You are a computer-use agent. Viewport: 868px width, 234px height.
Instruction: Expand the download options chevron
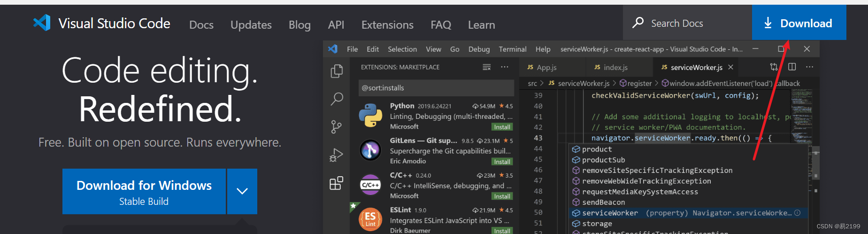coord(242,191)
